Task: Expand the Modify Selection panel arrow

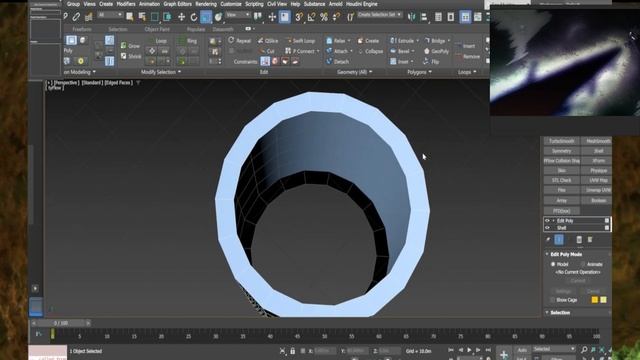Action: (x=180, y=72)
